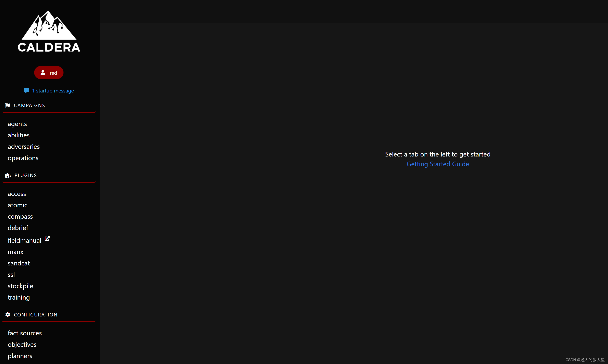
Task: Collapse the CONFIGURATION section header
Action: tap(36, 314)
